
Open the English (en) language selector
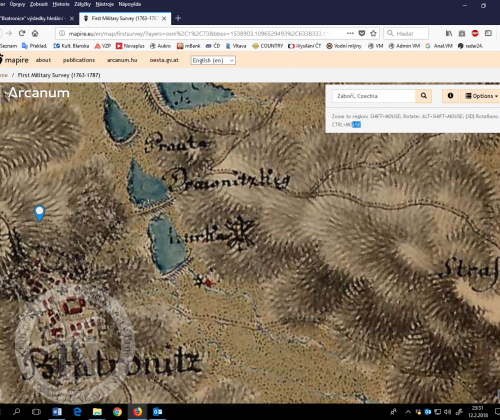coord(213,60)
